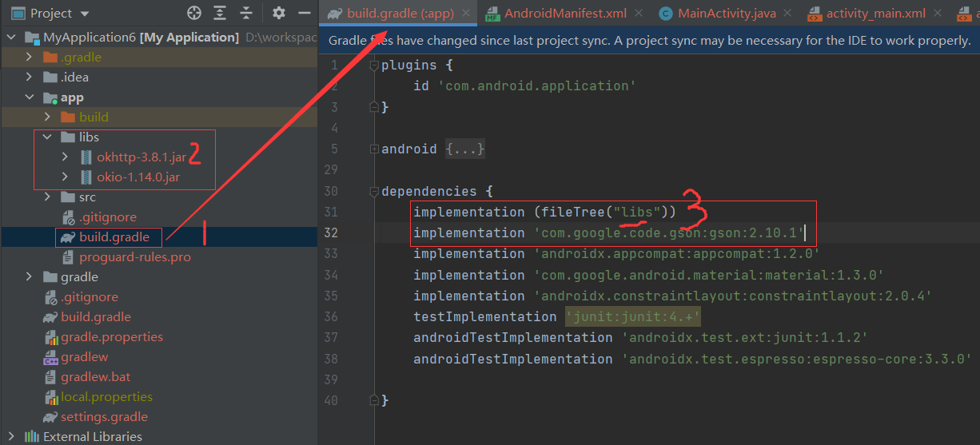The image size is (980, 445).
Task: Expand the okio-1.14.0.jar chevron
Action: pyautogui.click(x=66, y=177)
